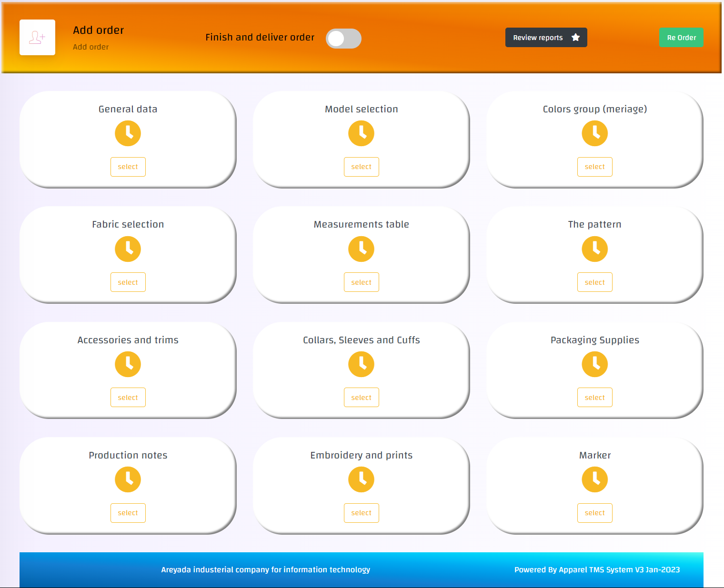The width and height of the screenshot is (724, 588).
Task: Choose select for Accessories and trims
Action: point(128,398)
